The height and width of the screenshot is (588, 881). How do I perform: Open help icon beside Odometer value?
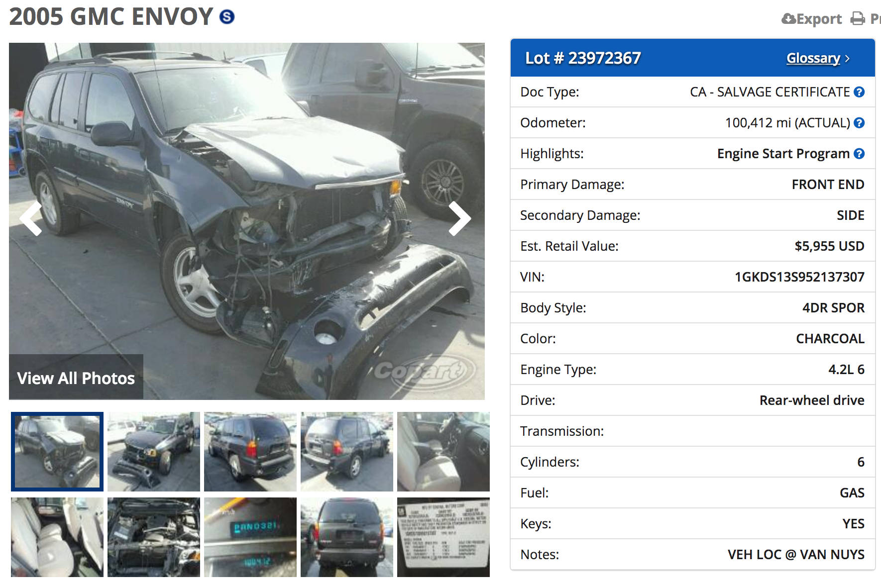(859, 123)
